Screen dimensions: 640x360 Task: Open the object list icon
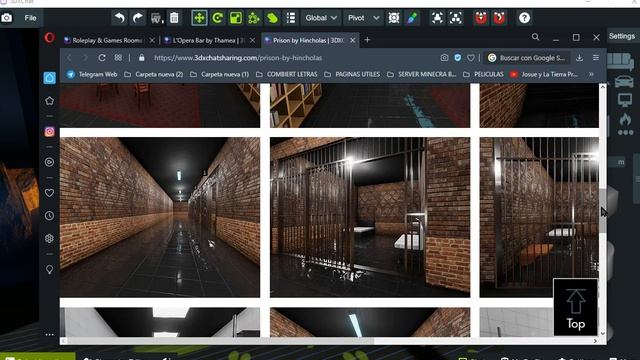291,18
